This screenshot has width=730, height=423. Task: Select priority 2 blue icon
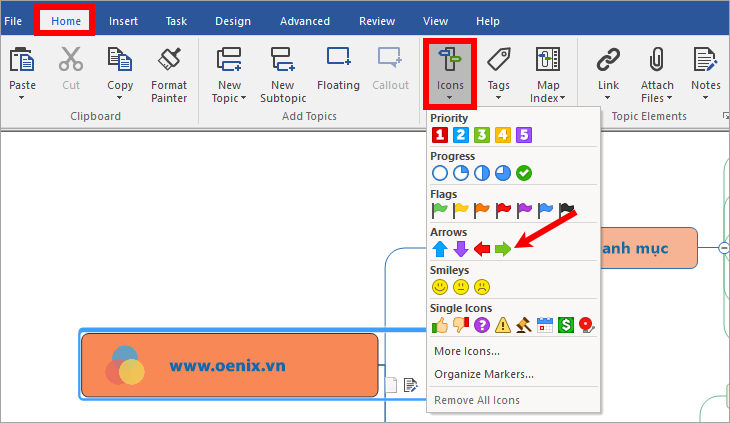pyautogui.click(x=460, y=135)
